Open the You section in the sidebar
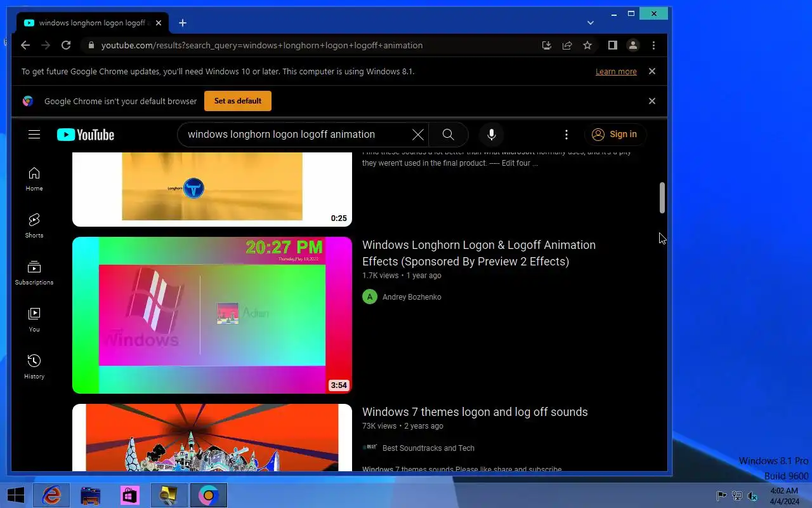The height and width of the screenshot is (508, 812). [34, 320]
